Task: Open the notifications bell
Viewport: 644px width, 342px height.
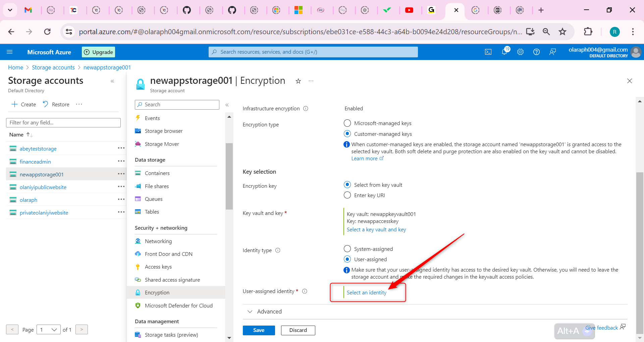Action: (504, 52)
